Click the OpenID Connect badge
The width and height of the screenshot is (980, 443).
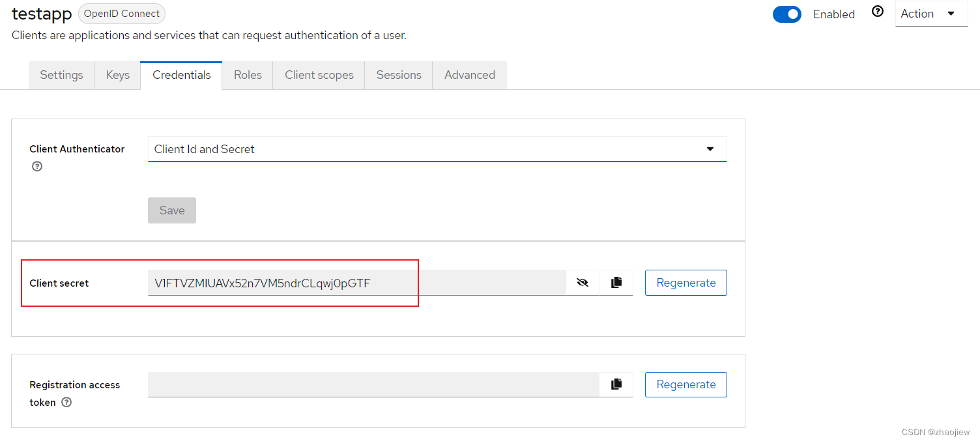122,14
